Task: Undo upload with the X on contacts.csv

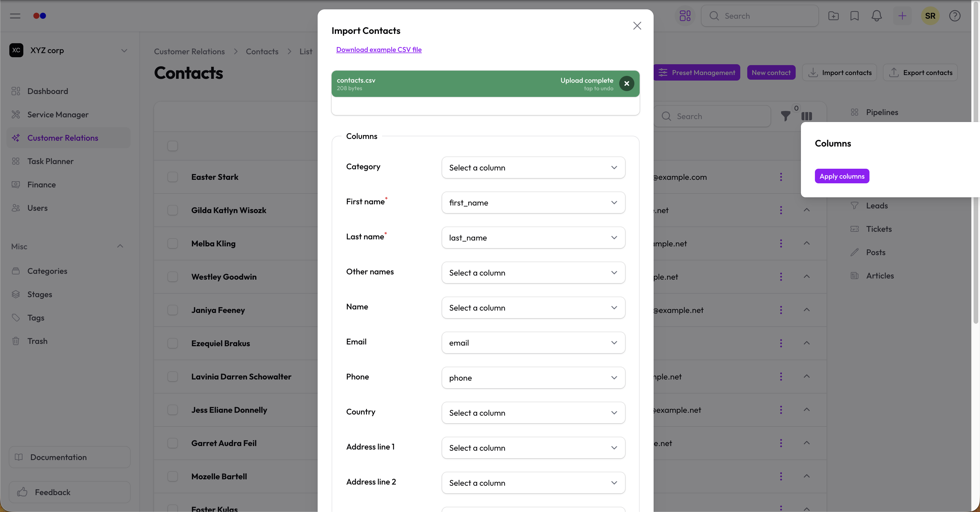Action: [626, 83]
